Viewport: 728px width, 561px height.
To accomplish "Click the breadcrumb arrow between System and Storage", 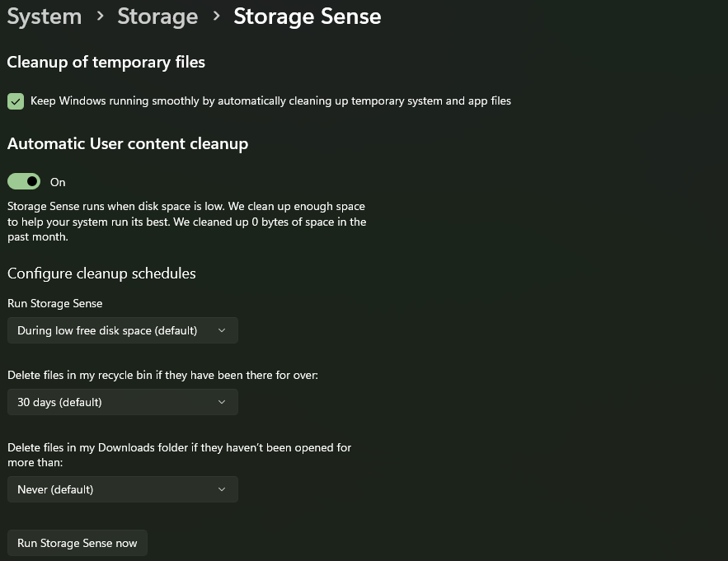I will [100, 16].
